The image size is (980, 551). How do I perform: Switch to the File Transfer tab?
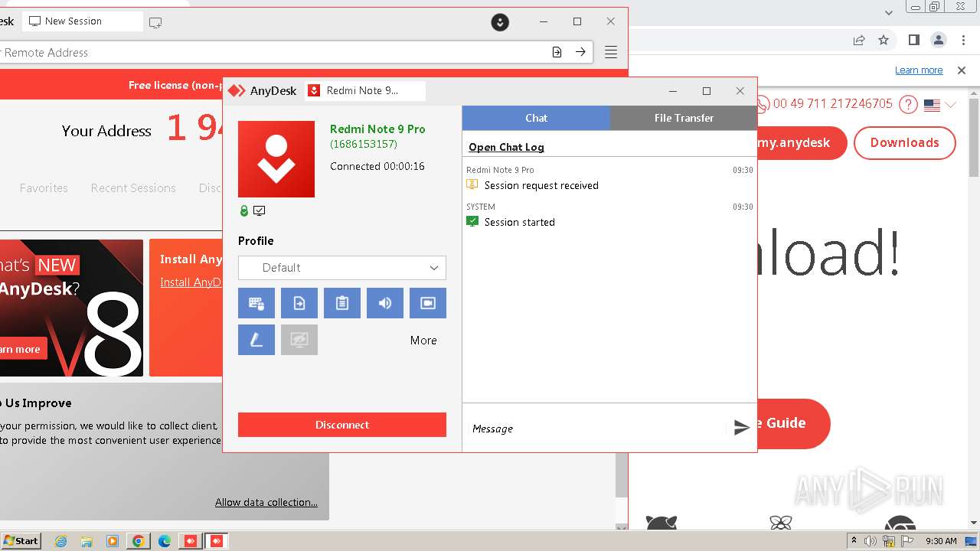[x=684, y=118]
